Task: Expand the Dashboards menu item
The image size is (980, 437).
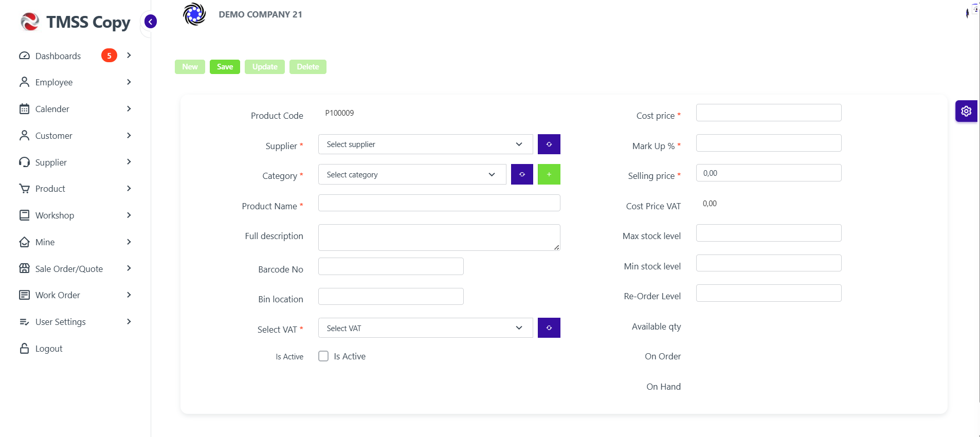Action: pyautogui.click(x=76, y=56)
